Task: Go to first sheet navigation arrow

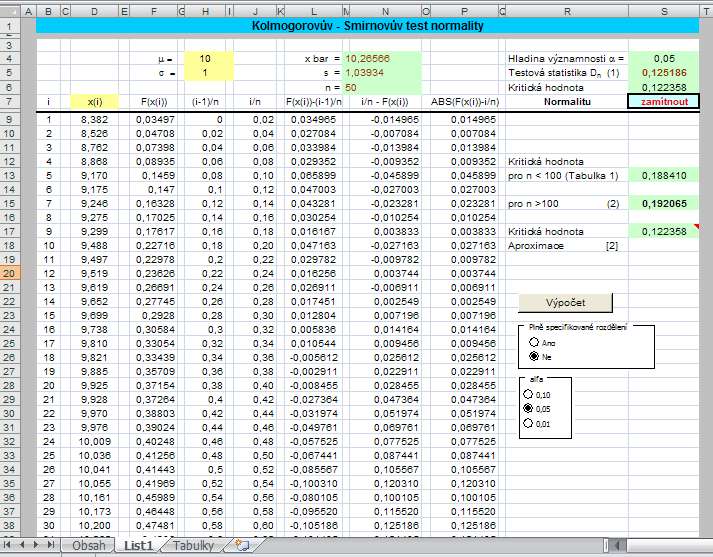Action: [7, 545]
